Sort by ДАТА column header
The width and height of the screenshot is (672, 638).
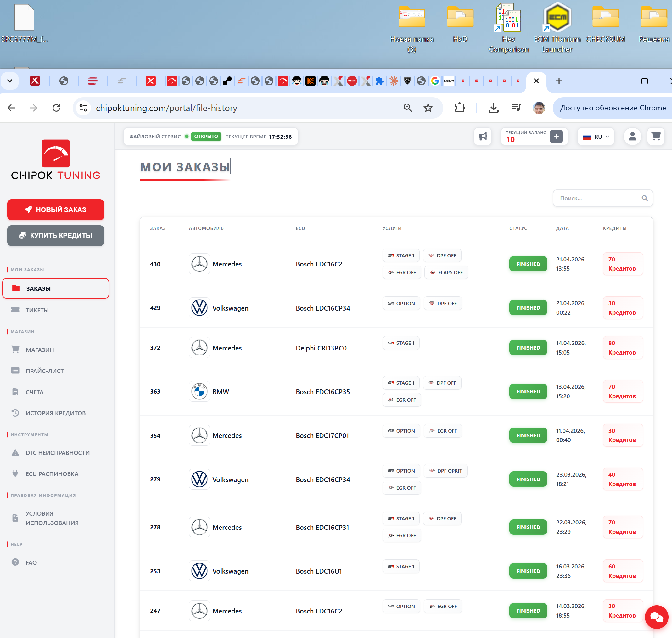(x=562, y=228)
